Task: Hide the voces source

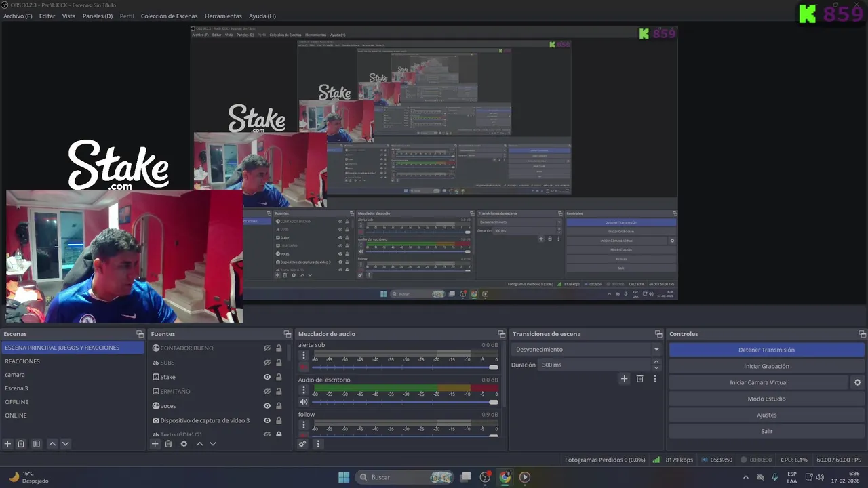Action: click(x=267, y=406)
